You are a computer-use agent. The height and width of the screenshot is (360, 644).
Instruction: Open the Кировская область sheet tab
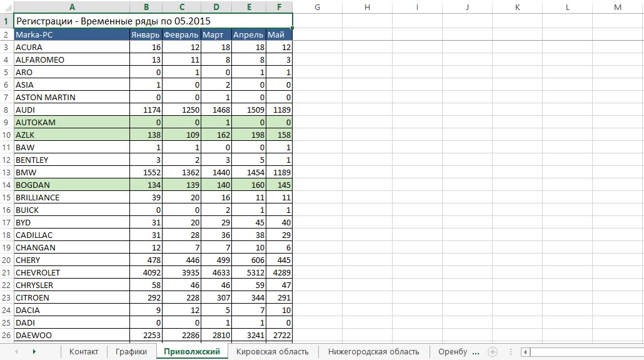pyautogui.click(x=273, y=352)
